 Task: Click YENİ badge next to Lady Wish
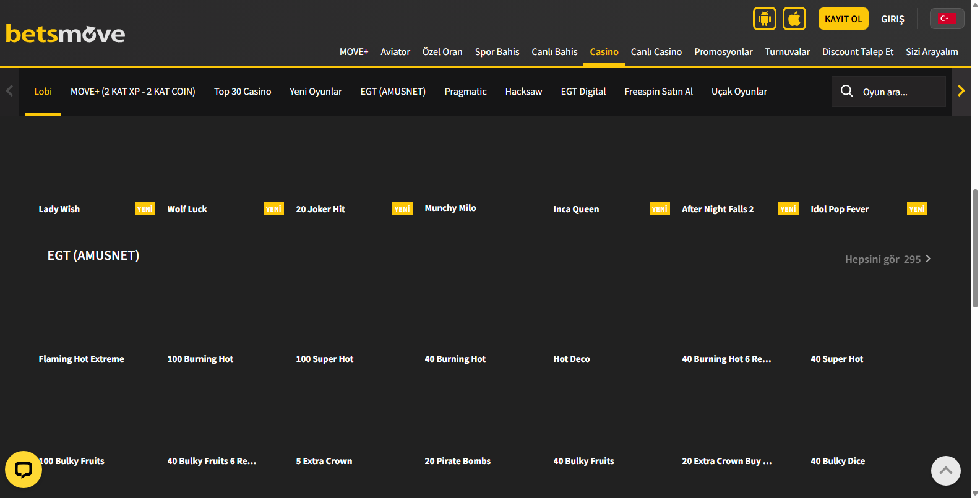[x=145, y=209]
